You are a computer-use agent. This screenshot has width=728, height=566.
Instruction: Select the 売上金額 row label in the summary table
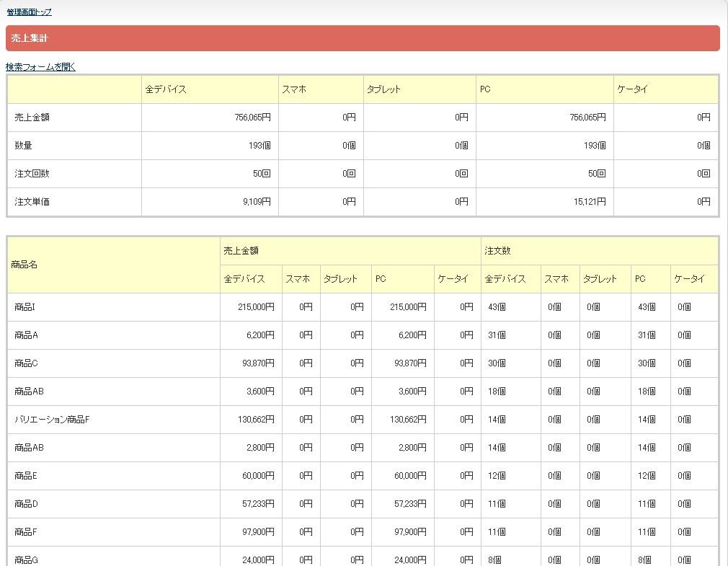[x=32, y=118]
